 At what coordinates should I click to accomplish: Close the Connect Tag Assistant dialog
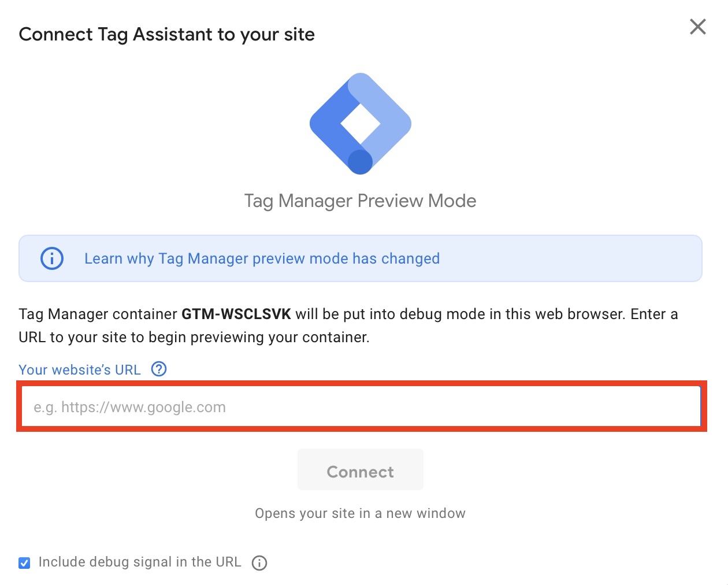697,27
